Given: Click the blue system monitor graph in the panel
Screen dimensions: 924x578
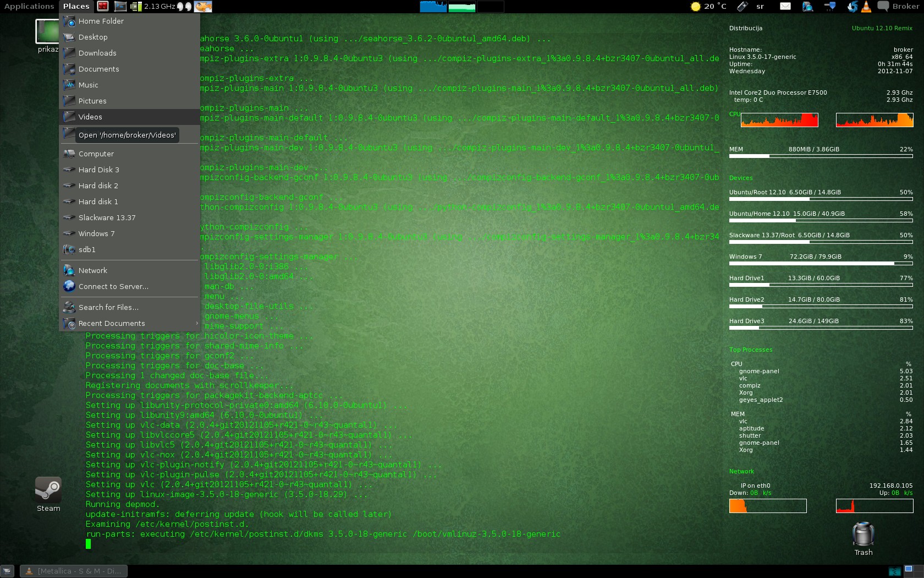Looking at the screenshot, I should point(433,6).
